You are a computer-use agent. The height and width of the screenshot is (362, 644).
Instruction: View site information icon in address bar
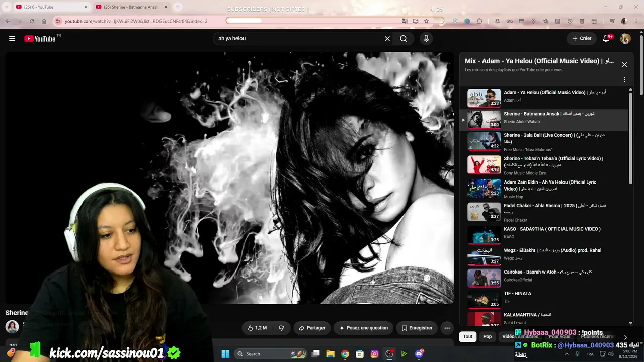[58, 21]
